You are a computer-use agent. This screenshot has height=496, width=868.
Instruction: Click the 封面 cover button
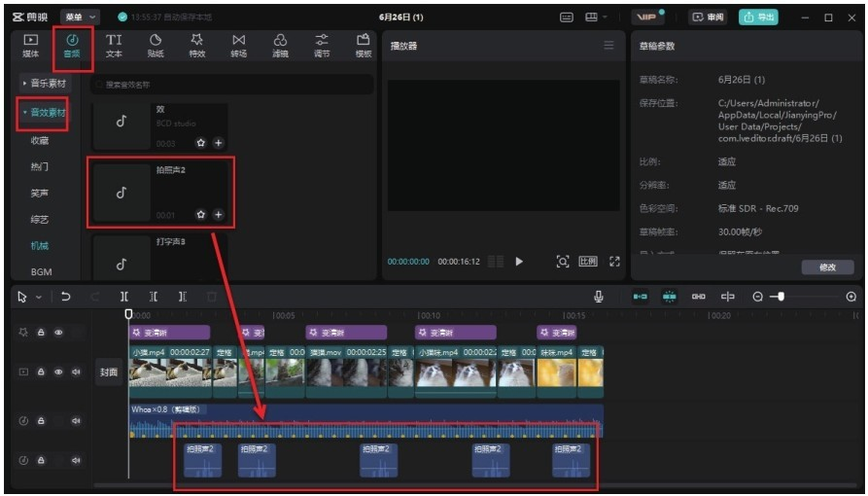(x=109, y=372)
